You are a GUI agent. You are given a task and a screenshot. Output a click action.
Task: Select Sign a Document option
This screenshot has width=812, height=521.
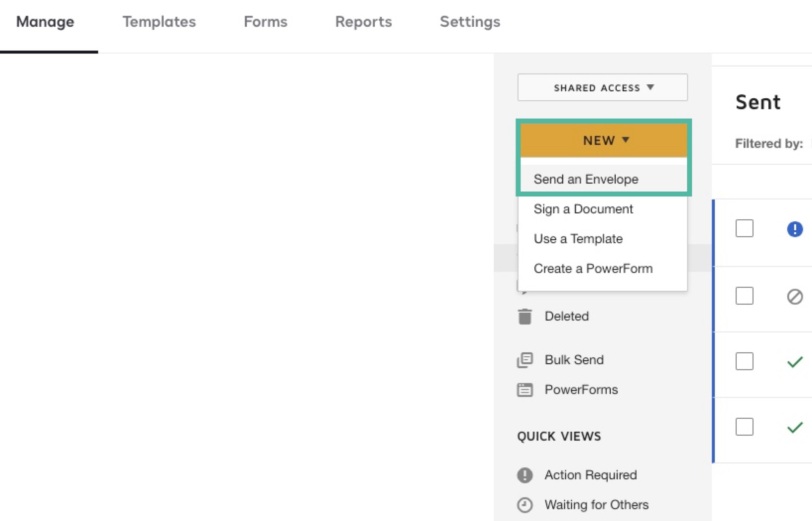[x=583, y=209]
